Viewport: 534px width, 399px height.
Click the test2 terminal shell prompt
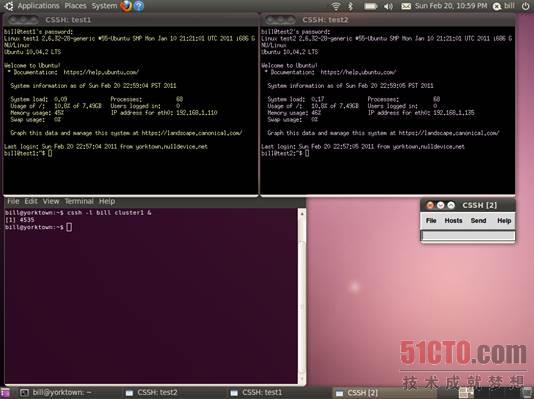(x=285, y=153)
